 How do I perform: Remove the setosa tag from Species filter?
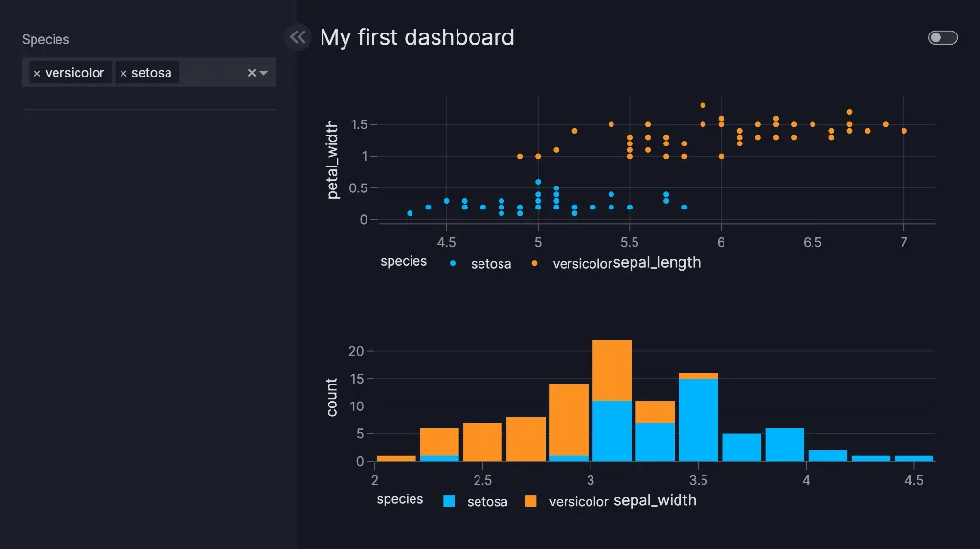(x=123, y=74)
